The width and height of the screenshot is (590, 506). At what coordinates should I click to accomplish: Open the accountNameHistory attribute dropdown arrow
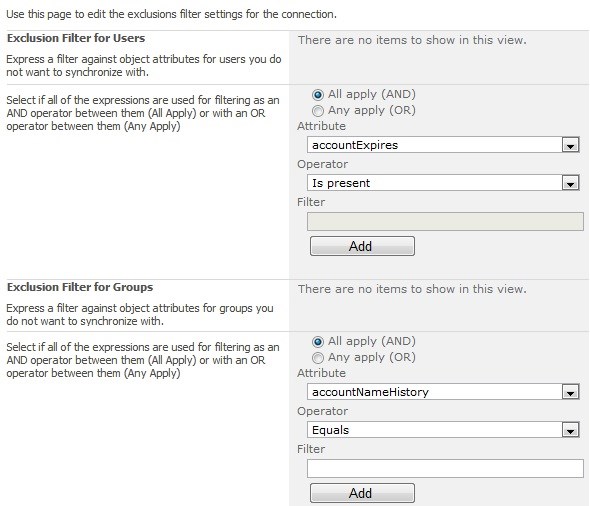pyautogui.click(x=570, y=392)
